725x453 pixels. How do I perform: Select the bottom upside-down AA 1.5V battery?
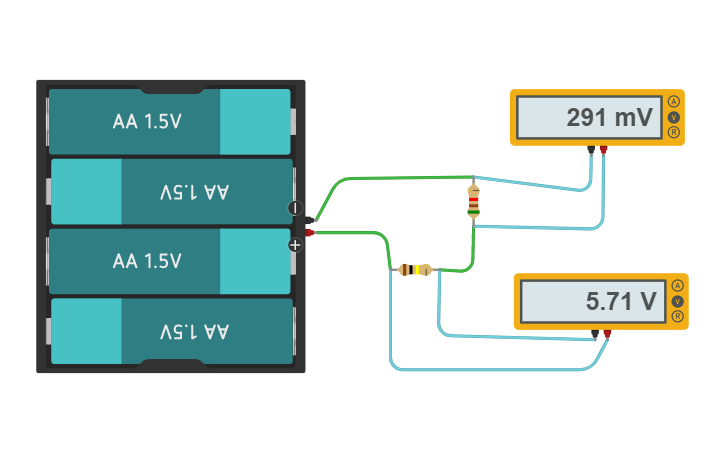point(170,331)
